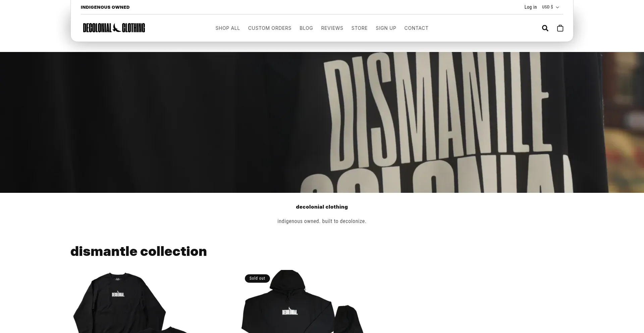
Task: View the REVIEWS page
Action: point(332,28)
